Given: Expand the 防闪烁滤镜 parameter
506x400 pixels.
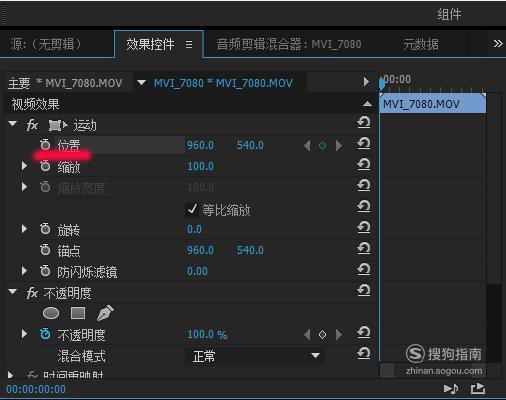Looking at the screenshot, I should [24, 271].
